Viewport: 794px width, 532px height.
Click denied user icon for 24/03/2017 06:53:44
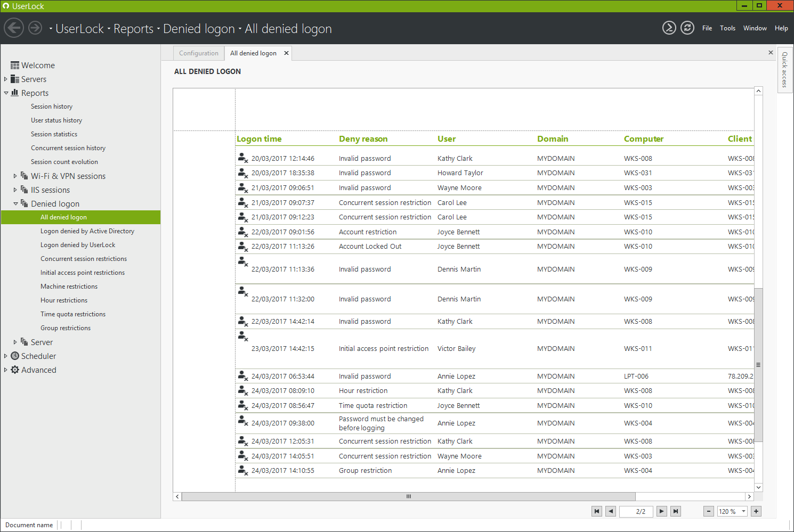243,375
